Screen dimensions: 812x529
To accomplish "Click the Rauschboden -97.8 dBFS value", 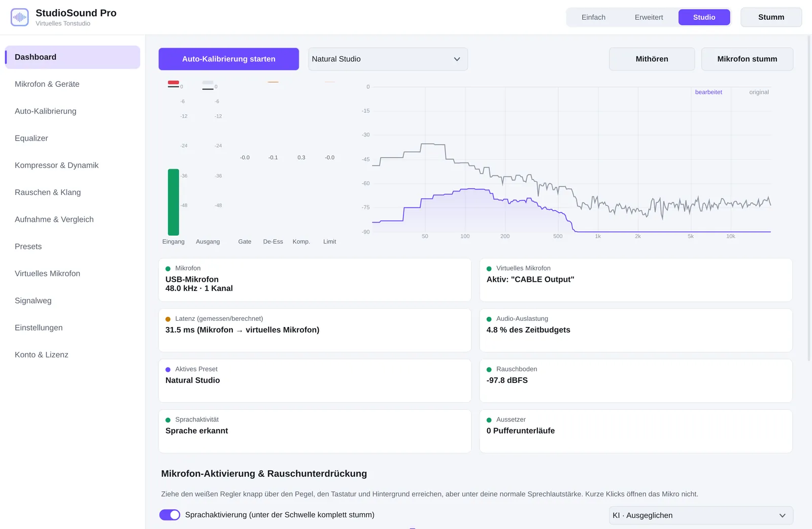I will coord(507,380).
